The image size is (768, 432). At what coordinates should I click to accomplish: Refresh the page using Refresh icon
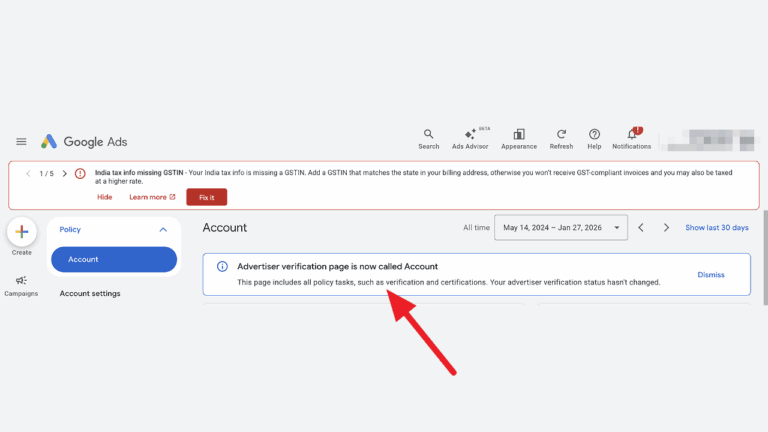(561, 139)
